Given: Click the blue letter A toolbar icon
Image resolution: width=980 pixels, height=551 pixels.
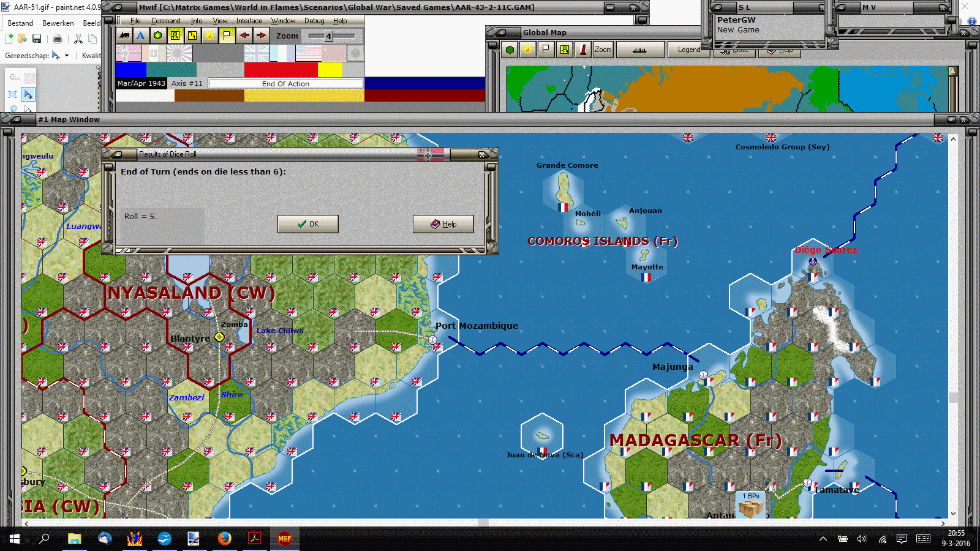Looking at the screenshot, I should click(141, 36).
